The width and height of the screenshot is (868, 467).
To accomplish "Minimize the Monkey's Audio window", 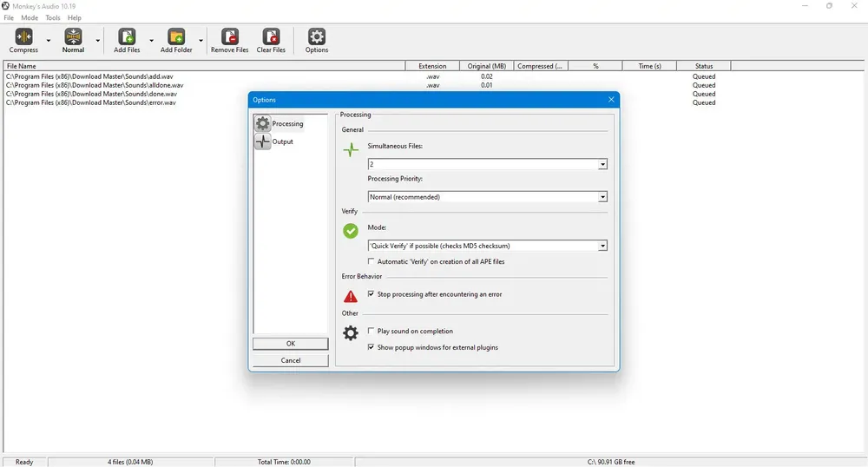I will click(805, 5).
